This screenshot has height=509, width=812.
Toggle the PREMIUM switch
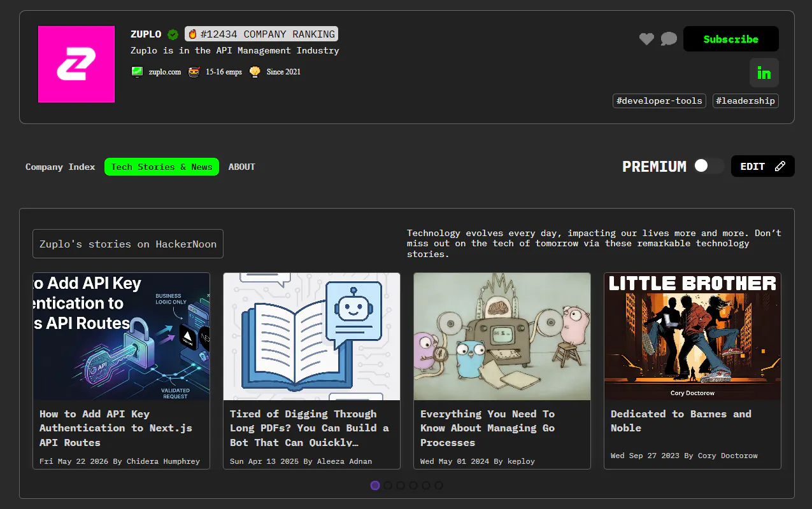[709, 166]
